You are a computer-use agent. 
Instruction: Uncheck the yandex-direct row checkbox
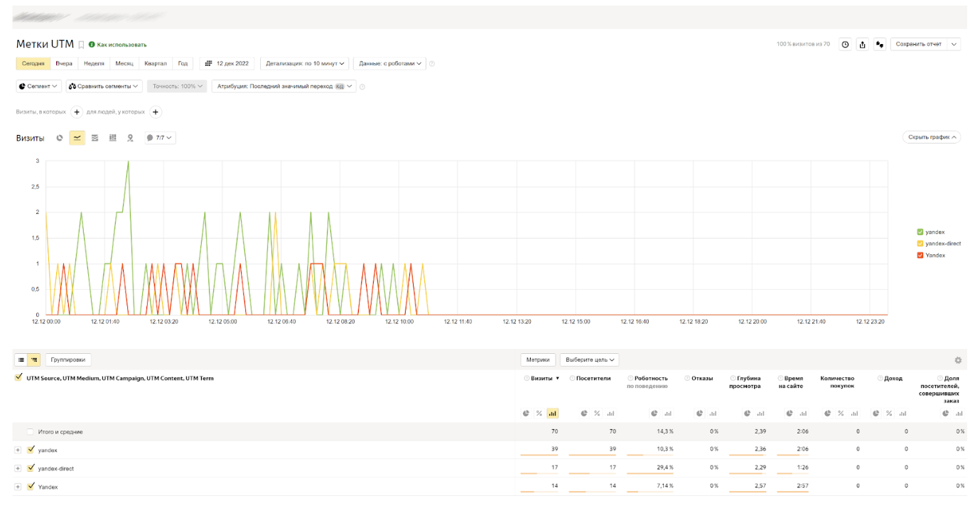31,468
